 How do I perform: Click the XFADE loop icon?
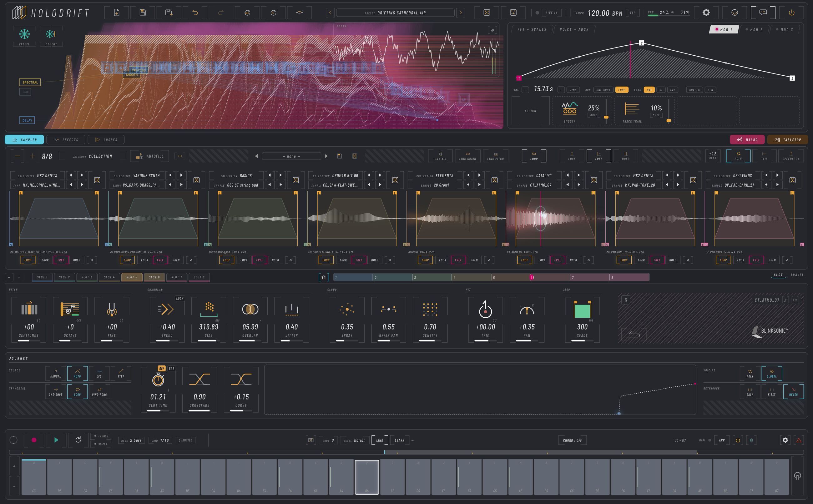(582, 309)
